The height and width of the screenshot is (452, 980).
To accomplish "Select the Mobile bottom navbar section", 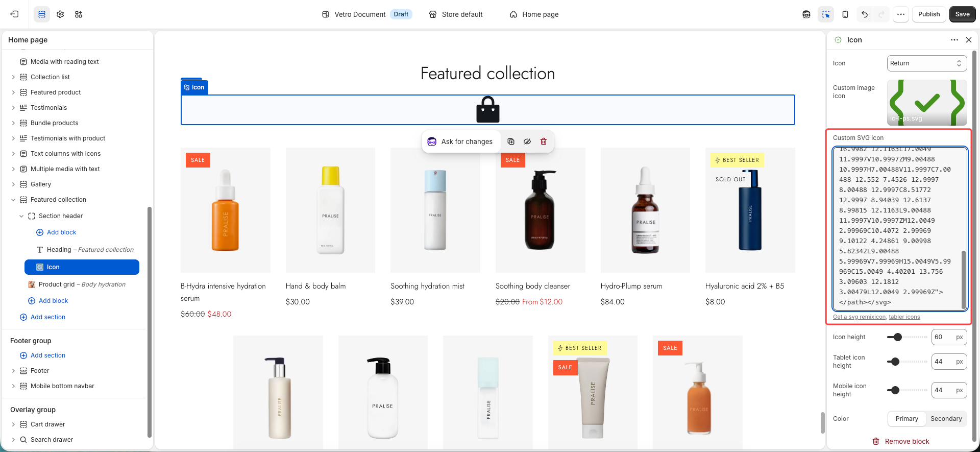I will 62,386.
